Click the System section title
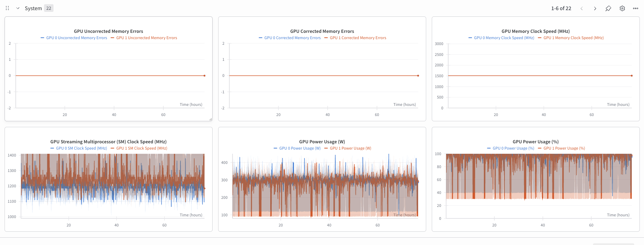 (x=33, y=8)
